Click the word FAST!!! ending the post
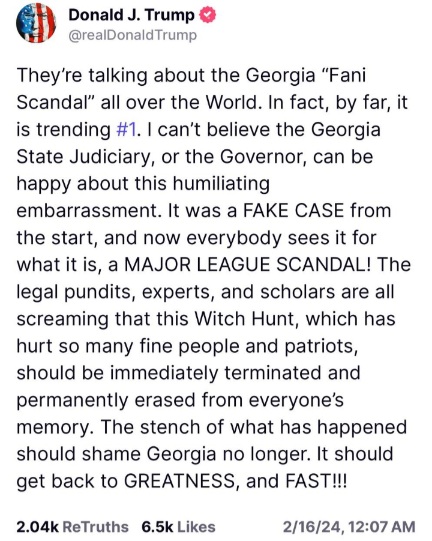 (316, 481)
